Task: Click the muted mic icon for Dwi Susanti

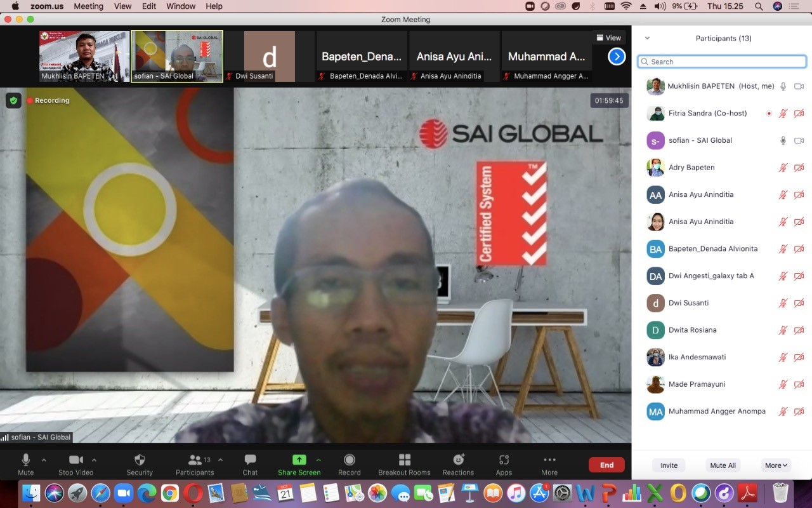Action: (x=783, y=303)
